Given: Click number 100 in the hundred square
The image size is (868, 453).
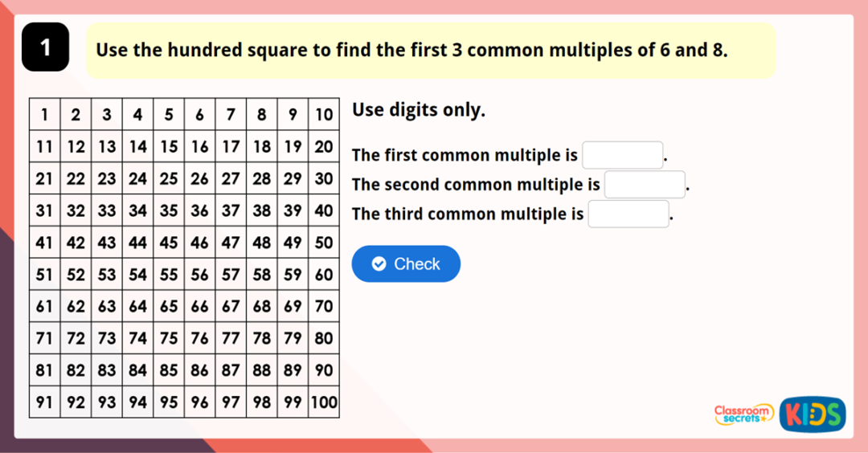Looking at the screenshot, I should click(x=324, y=402).
